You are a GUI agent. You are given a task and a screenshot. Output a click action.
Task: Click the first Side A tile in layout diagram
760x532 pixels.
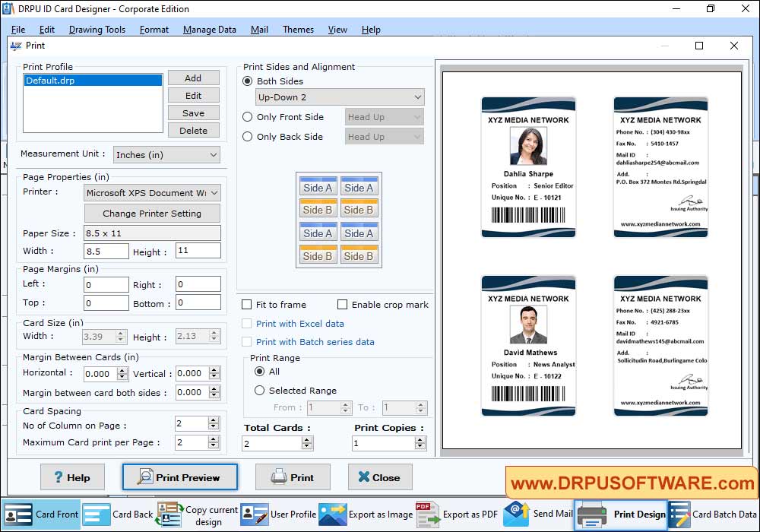(318, 186)
